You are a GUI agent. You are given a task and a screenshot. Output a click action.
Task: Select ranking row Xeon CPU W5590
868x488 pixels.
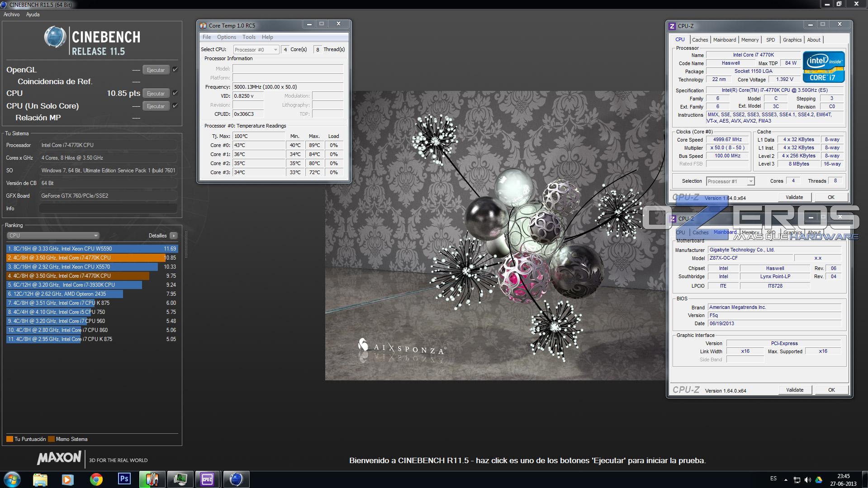point(91,249)
